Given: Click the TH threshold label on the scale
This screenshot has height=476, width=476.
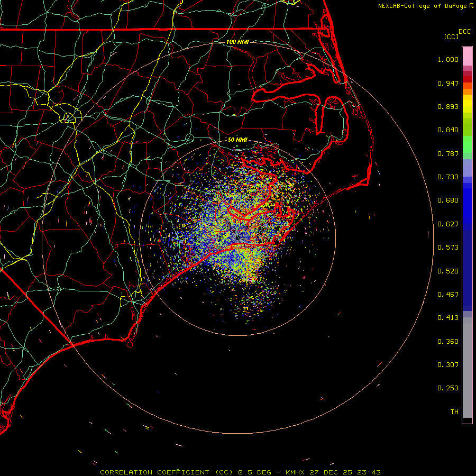Looking at the screenshot, I should 454,412.
